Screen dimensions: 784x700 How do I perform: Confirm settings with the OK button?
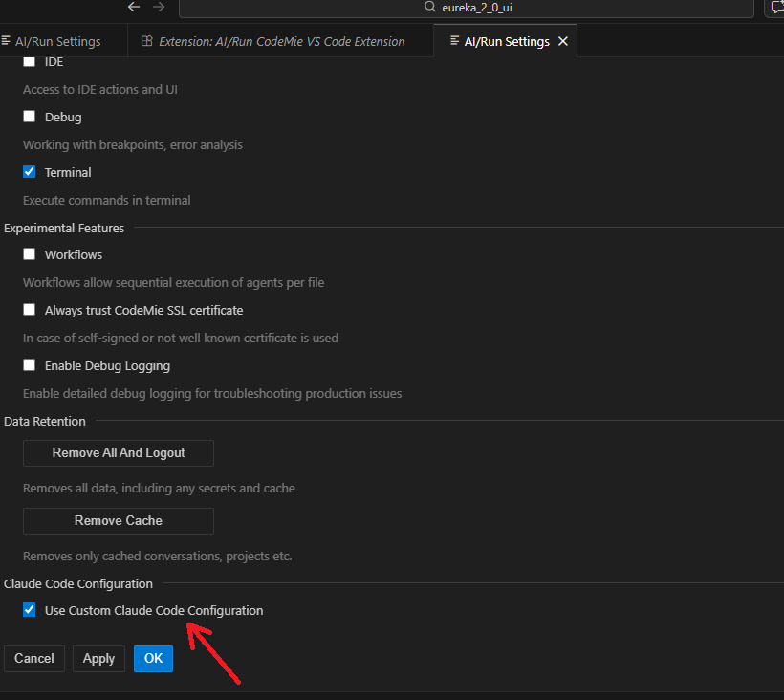(x=153, y=659)
